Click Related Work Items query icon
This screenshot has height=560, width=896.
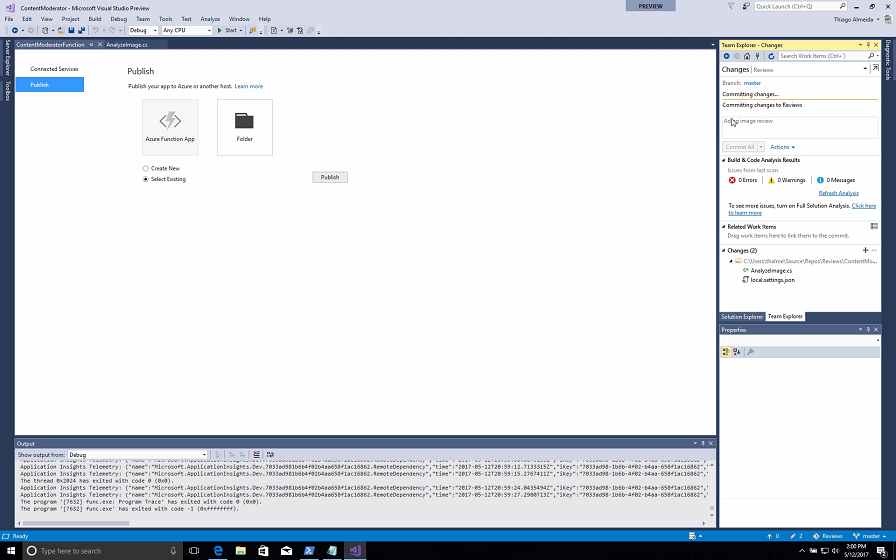tap(874, 226)
